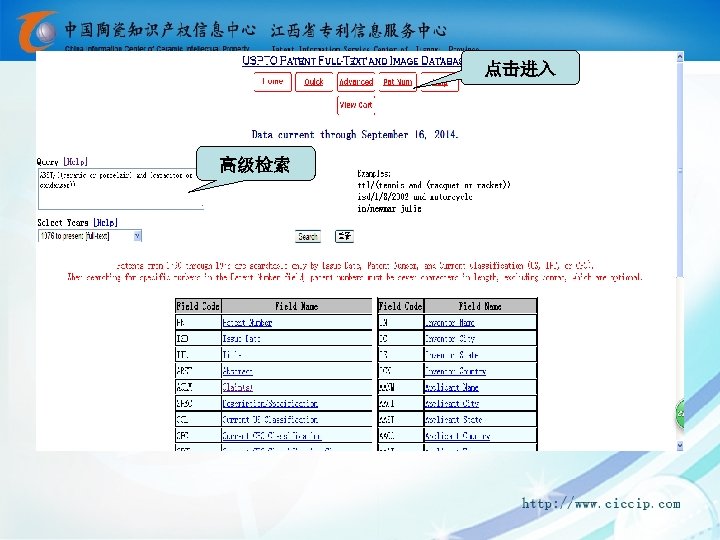Viewport: 720px width, 540px height.
Task: Click the left table's Field Name header
Action: 297,306
